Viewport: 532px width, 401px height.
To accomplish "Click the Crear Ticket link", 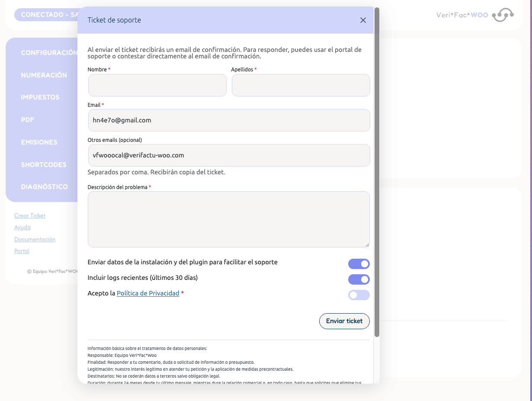I will pyautogui.click(x=30, y=215).
